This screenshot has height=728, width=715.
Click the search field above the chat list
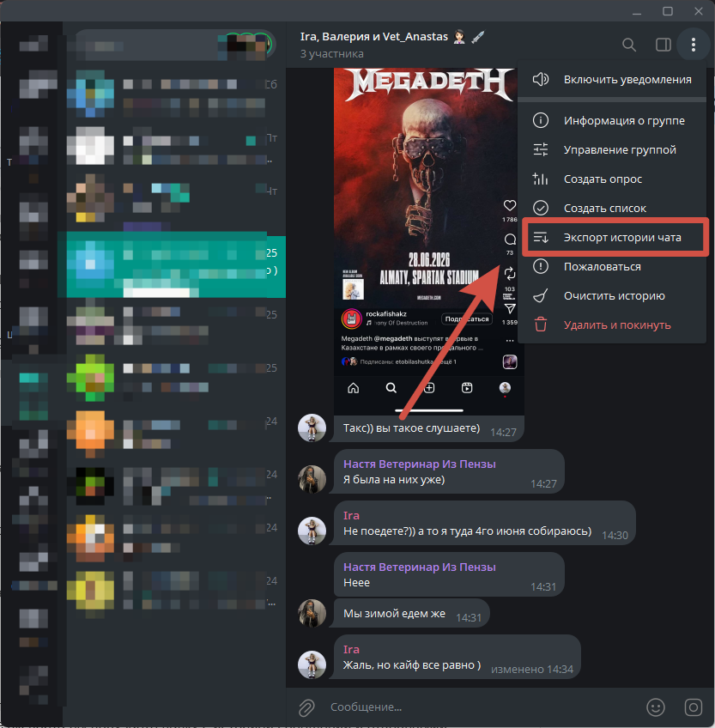coord(175,45)
